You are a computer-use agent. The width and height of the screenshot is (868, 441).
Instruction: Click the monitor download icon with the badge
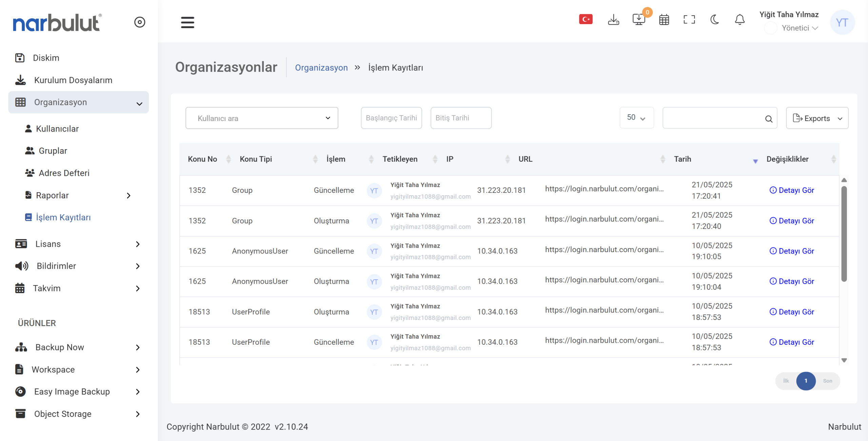639,20
